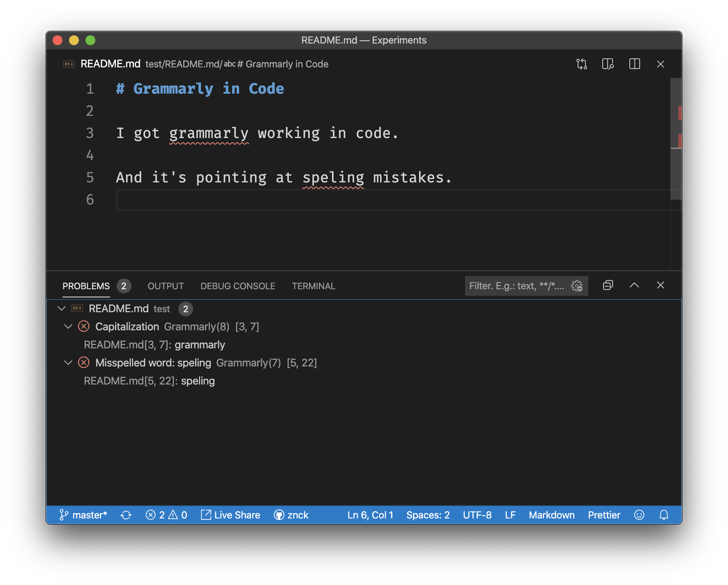The image size is (728, 585).
Task: Open feedback smiley icon
Action: [639, 515]
